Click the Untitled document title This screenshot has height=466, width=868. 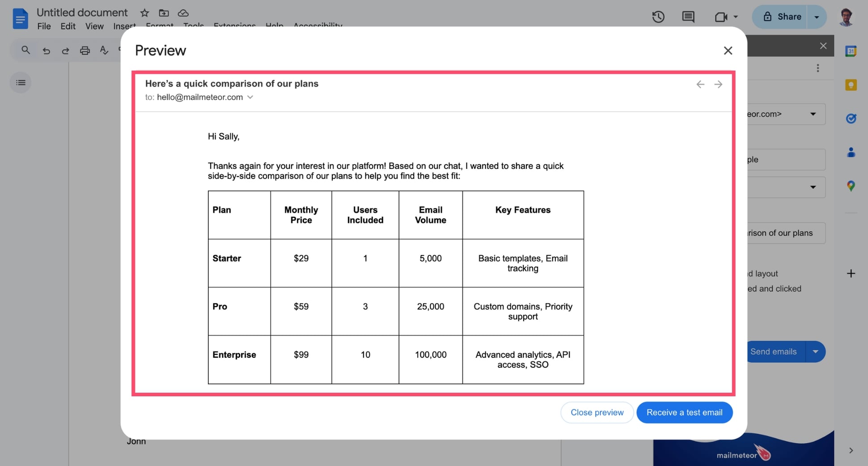[x=82, y=13]
